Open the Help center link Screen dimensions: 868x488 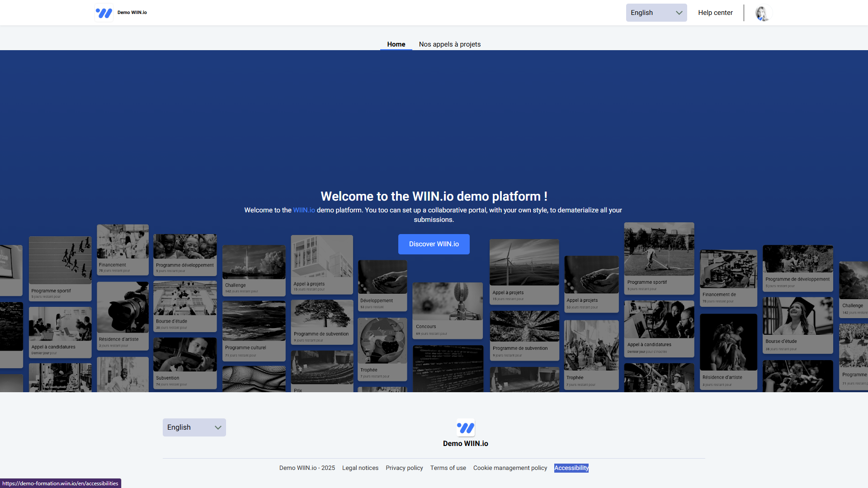[715, 13]
